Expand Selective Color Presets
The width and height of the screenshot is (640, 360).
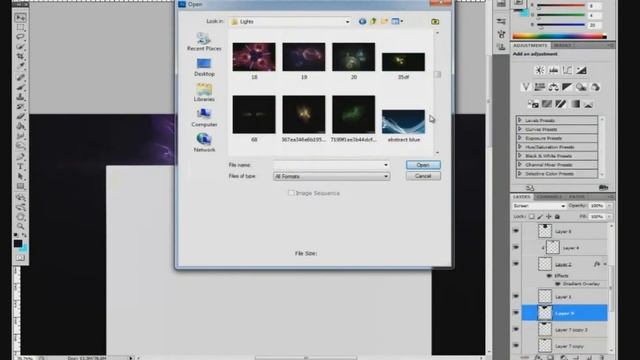coord(520,173)
